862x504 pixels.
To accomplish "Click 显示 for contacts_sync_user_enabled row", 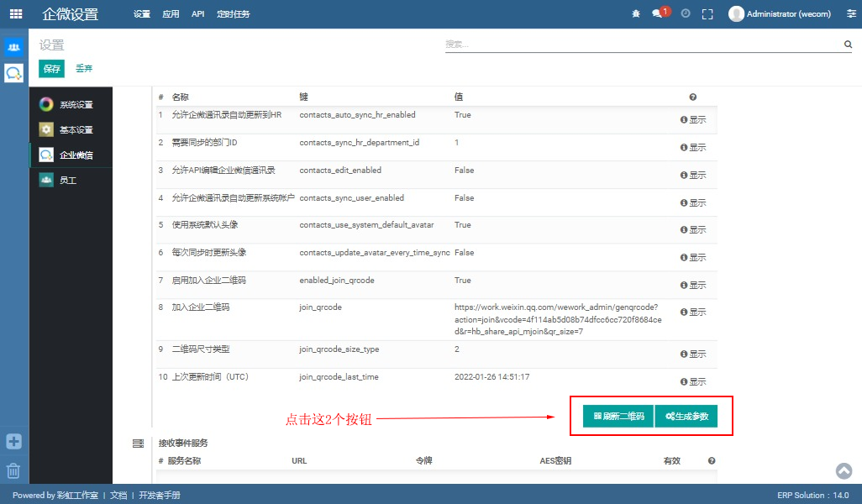I will 693,202.
